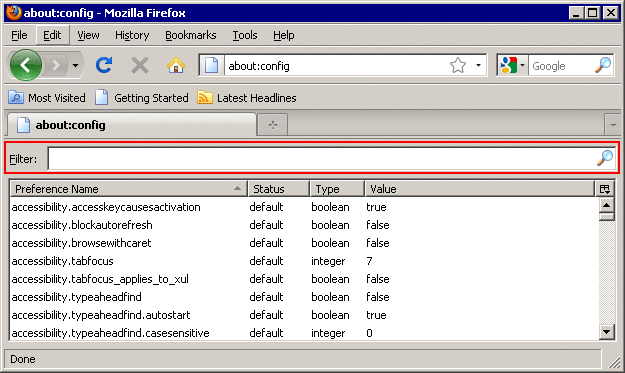Open the Help menu

pos(283,35)
